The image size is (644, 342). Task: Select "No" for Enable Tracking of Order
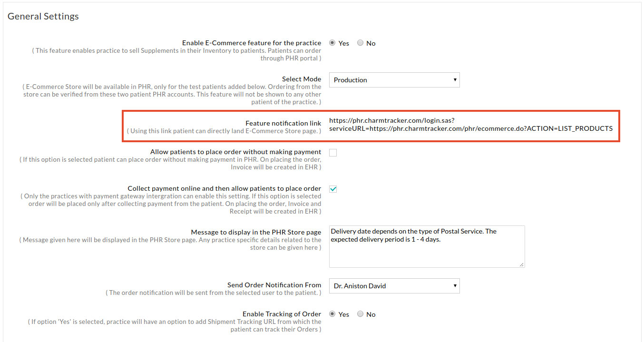pos(360,314)
